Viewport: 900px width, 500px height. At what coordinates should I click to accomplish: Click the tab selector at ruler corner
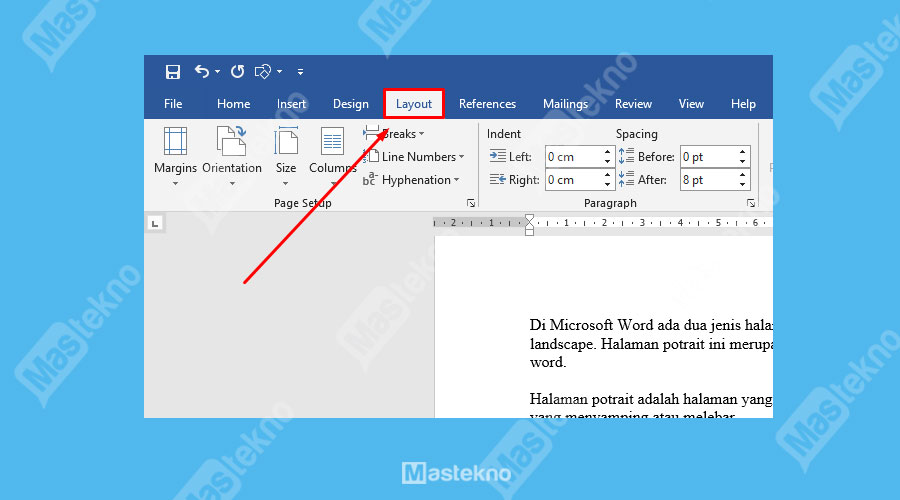click(155, 223)
